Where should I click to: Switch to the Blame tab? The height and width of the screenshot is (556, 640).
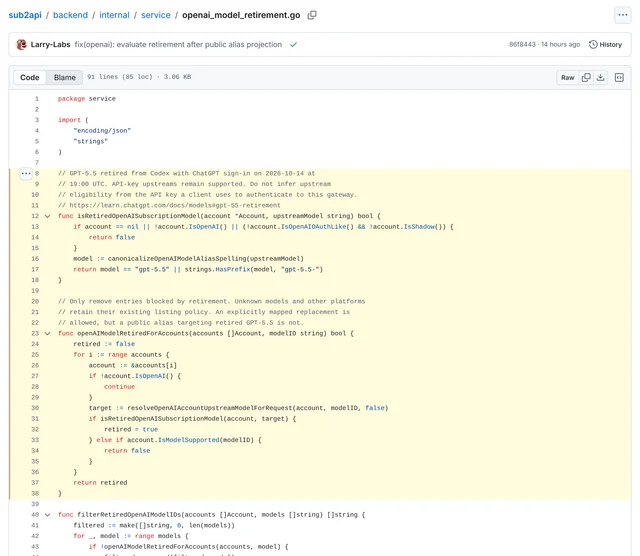click(x=64, y=77)
